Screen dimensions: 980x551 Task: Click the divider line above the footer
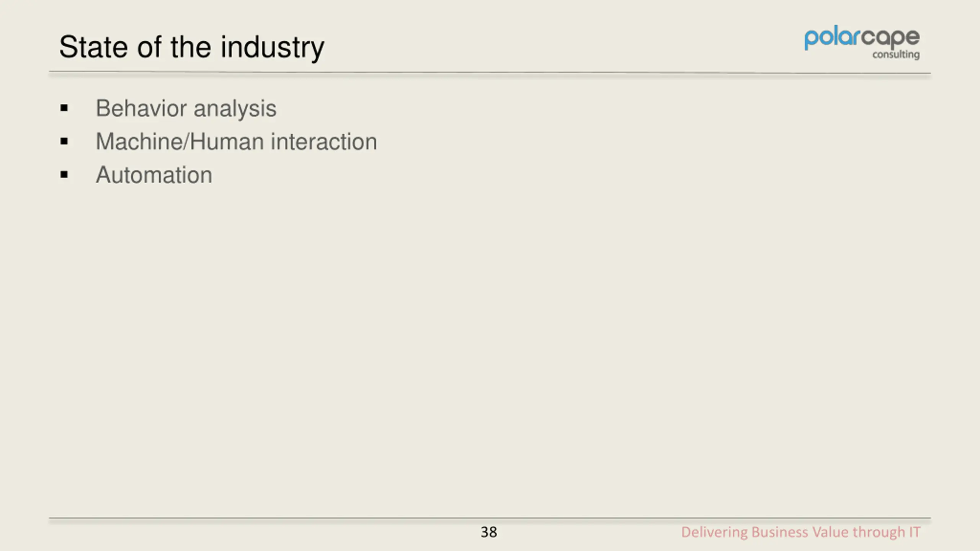(490, 518)
